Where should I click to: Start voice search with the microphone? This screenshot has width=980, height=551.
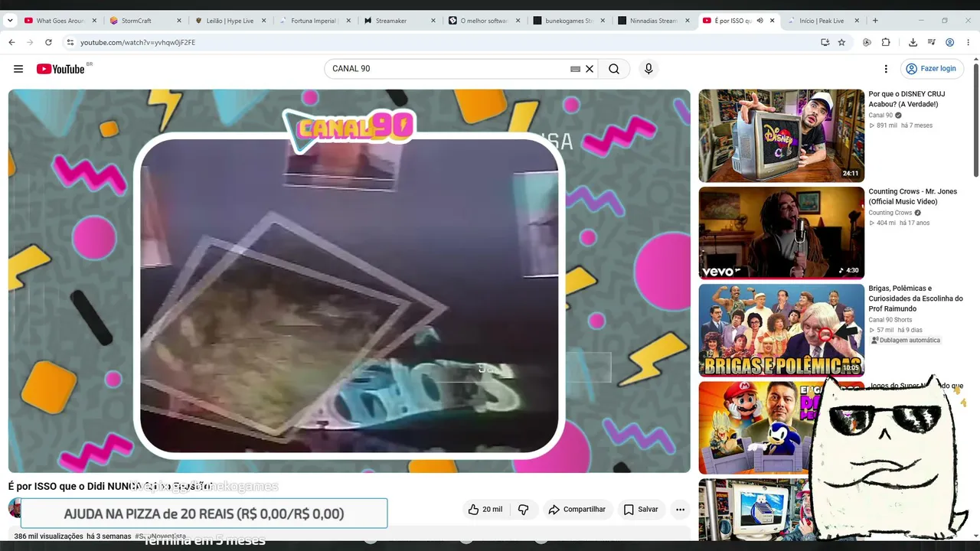[x=648, y=69]
